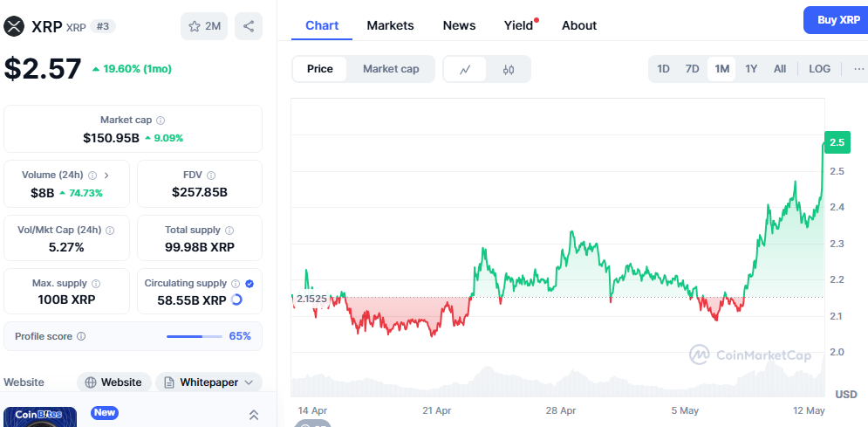Click the 99.98B XRP total supply value
The height and width of the screenshot is (427, 868).
[200, 247]
